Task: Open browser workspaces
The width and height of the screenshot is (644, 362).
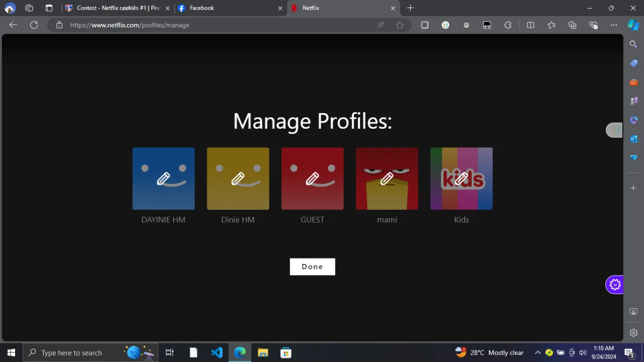Action: pyautogui.click(x=29, y=8)
